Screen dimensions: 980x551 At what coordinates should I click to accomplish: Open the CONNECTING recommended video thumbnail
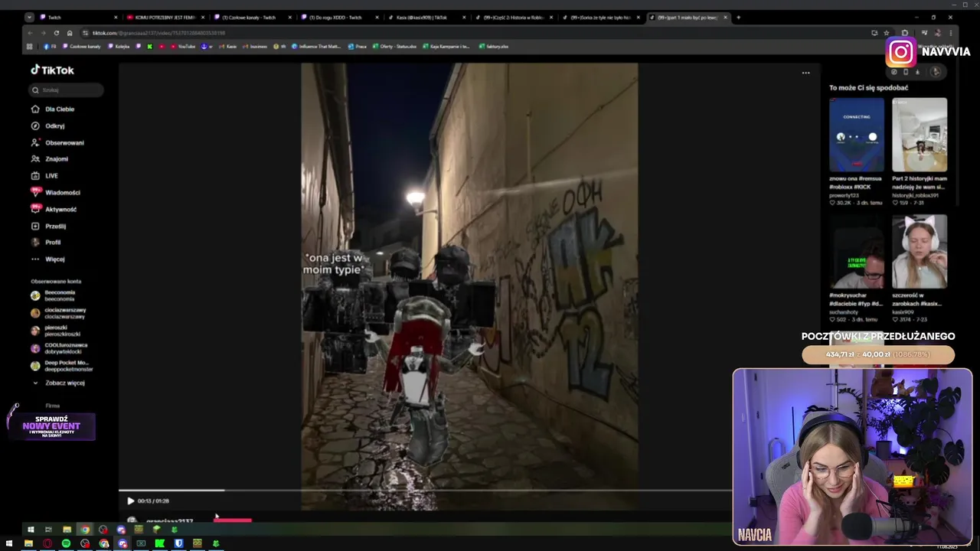pos(857,135)
